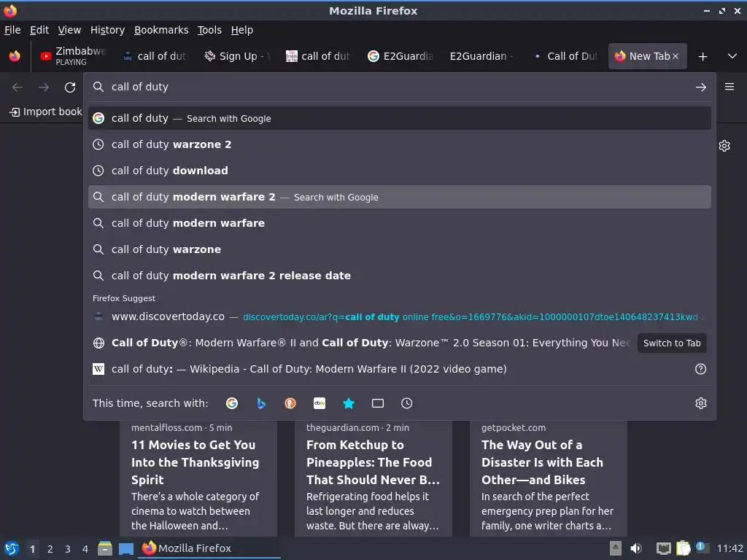Open the Bookmarks menu
Screen dimensions: 747x560
(x=161, y=30)
